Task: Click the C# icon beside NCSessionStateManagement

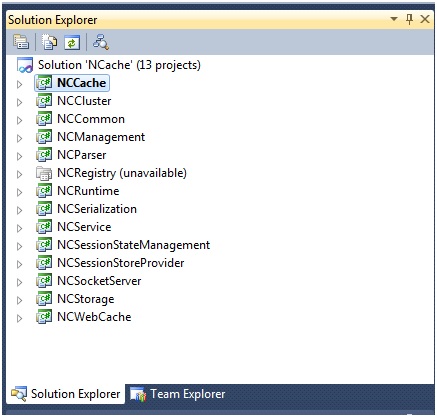Action: click(x=44, y=244)
